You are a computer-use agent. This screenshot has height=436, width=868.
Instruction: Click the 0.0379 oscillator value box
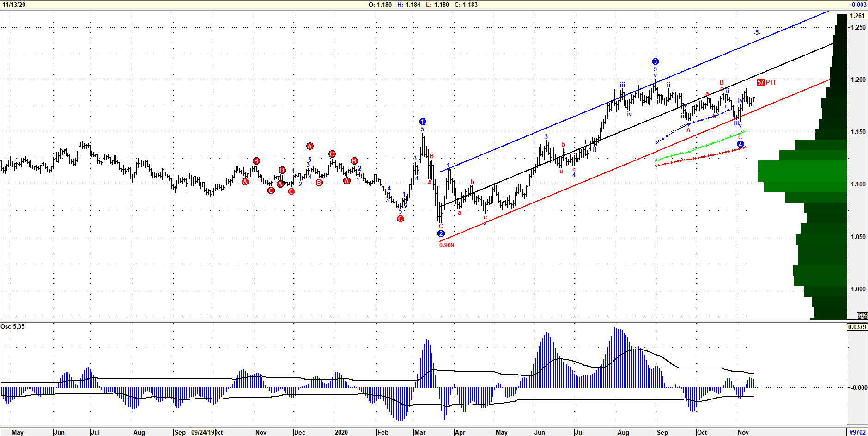857,327
